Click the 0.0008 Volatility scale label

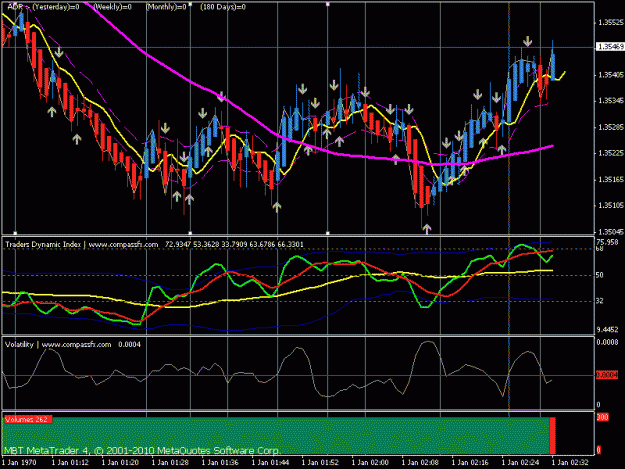[x=607, y=342]
